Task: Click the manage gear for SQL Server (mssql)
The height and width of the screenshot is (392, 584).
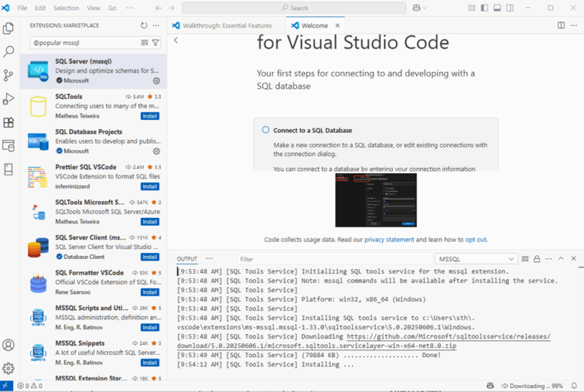Action: (x=156, y=81)
